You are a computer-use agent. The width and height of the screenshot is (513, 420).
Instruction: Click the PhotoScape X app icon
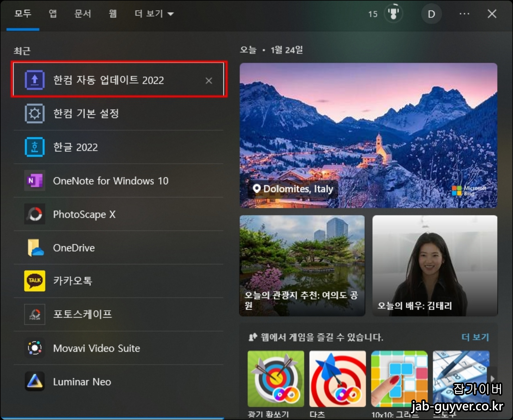pyautogui.click(x=35, y=214)
